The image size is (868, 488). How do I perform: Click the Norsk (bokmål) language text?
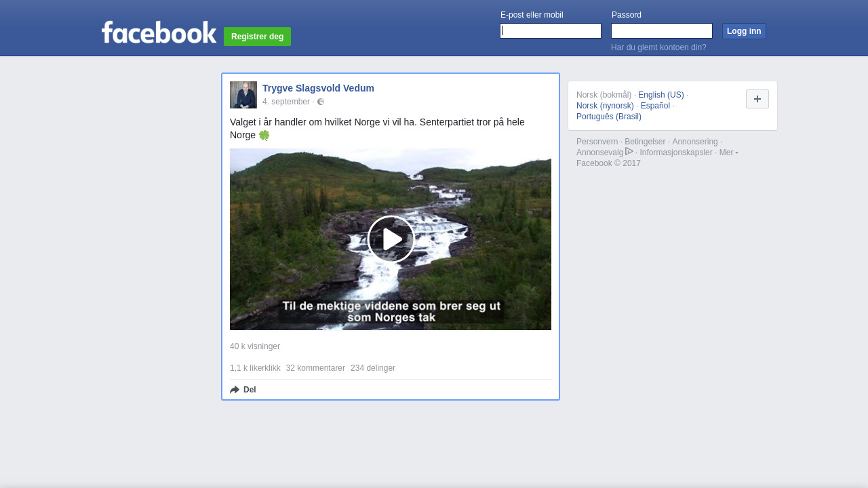click(x=604, y=95)
